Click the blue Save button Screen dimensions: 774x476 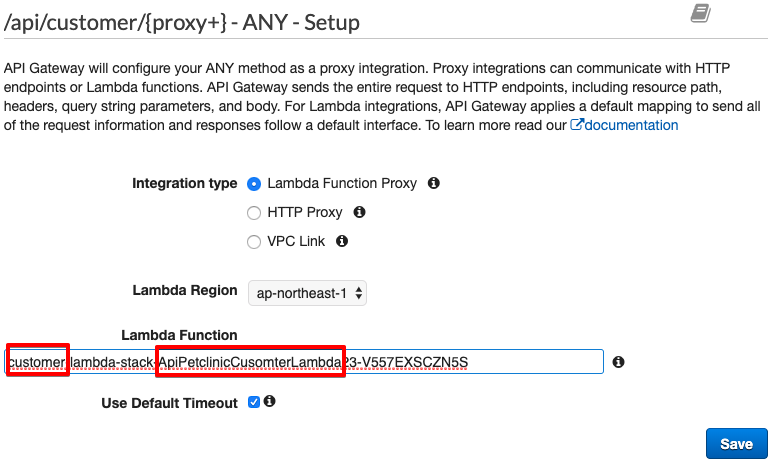point(736,443)
